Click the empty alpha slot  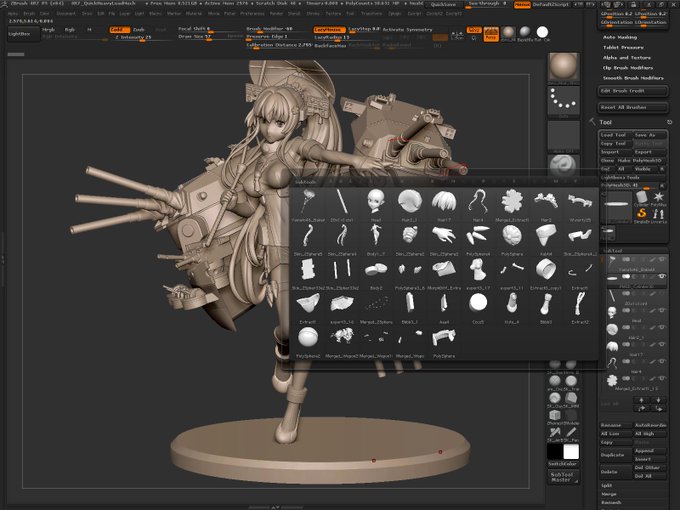563,135
